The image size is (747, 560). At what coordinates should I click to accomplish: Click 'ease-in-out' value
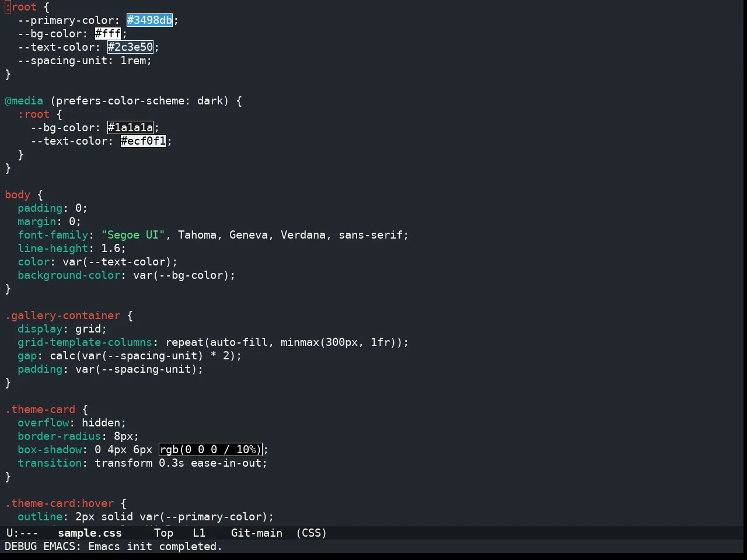[x=226, y=463]
